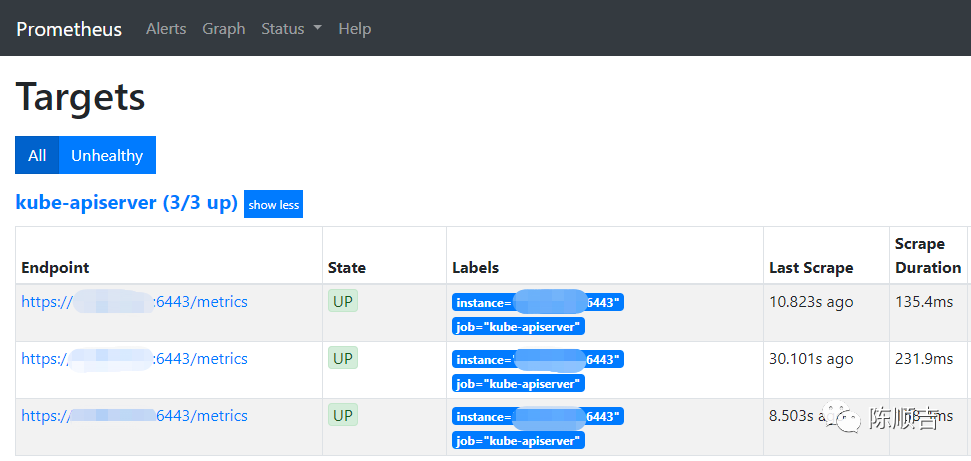Click third row's job="kube-apiserver" label
Viewport: 971px width, 461px height.
[x=518, y=440]
